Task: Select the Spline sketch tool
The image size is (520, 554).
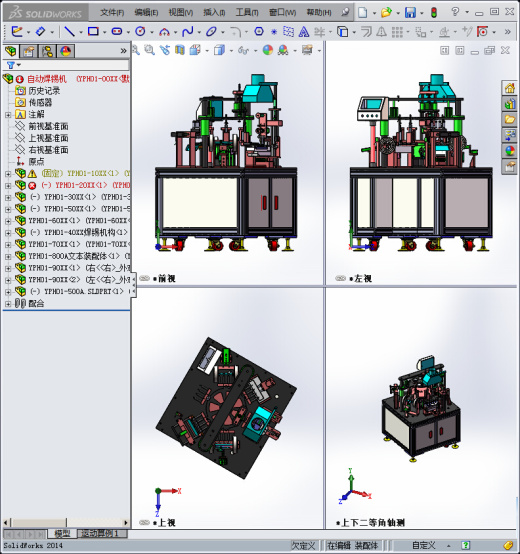Action: (x=188, y=32)
